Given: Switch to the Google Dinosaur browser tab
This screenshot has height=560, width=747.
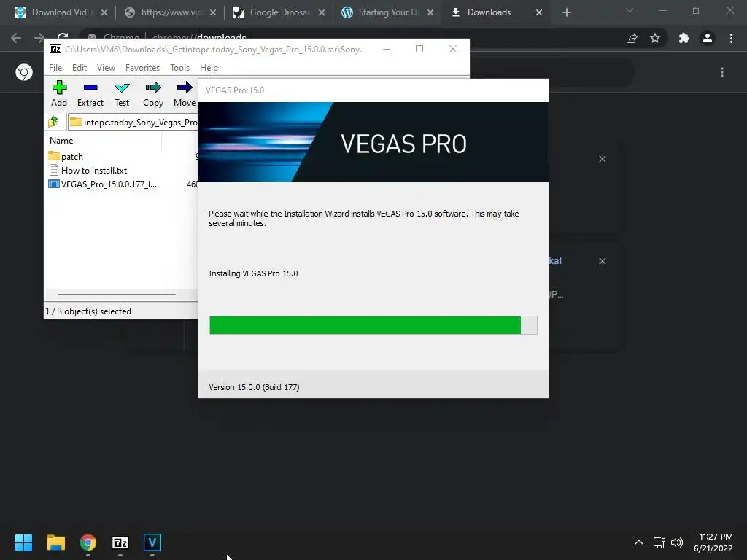Looking at the screenshot, I should [x=279, y=12].
